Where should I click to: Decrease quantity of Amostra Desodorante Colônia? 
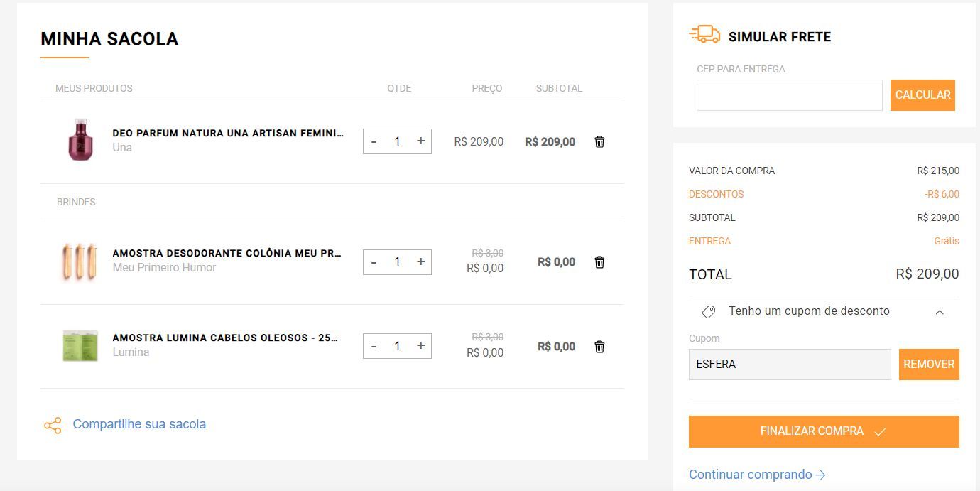click(x=374, y=262)
